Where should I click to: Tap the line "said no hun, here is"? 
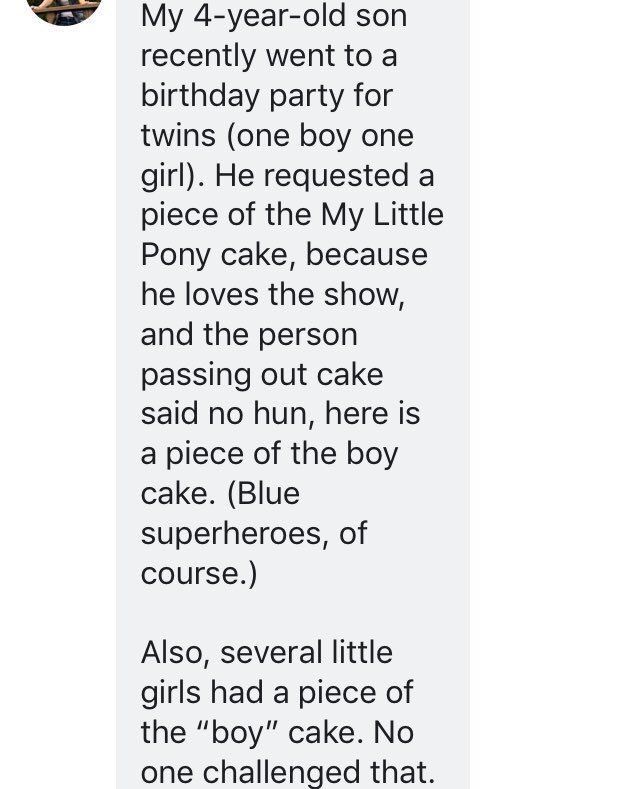tap(280, 414)
